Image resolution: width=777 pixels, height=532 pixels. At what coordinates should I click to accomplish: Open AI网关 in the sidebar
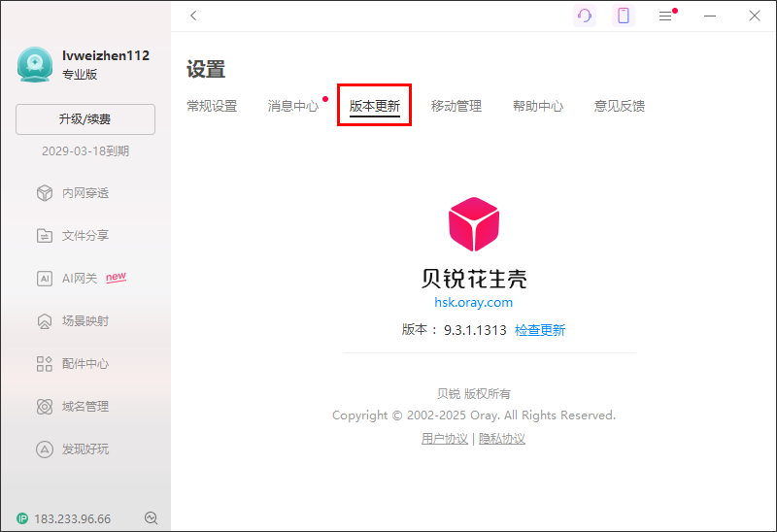80,279
